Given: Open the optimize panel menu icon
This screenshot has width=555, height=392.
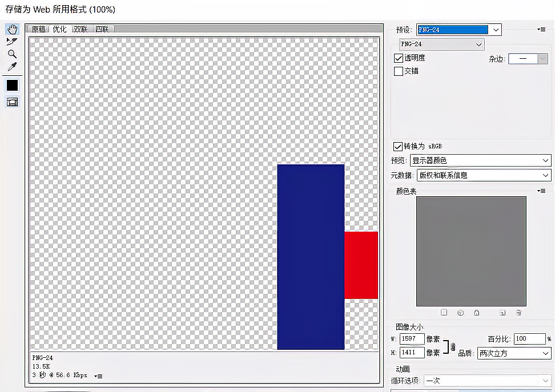Looking at the screenshot, I should (x=541, y=29).
